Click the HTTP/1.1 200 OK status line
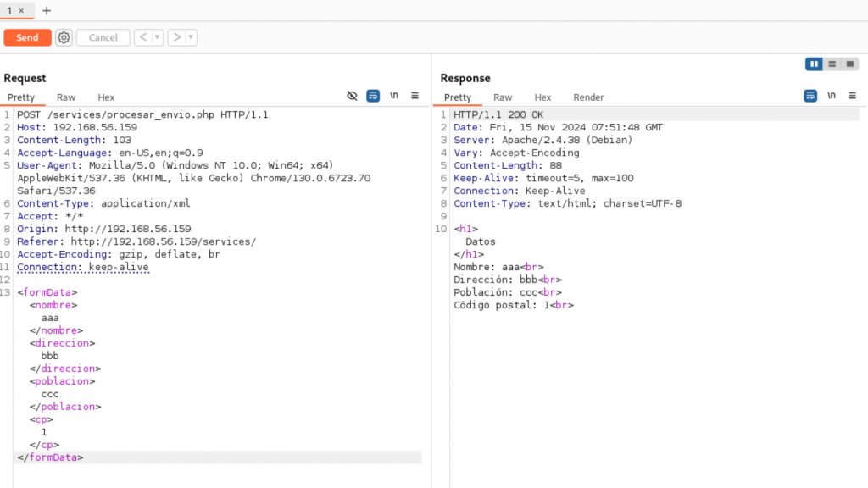This screenshot has width=868, height=488. pos(498,114)
